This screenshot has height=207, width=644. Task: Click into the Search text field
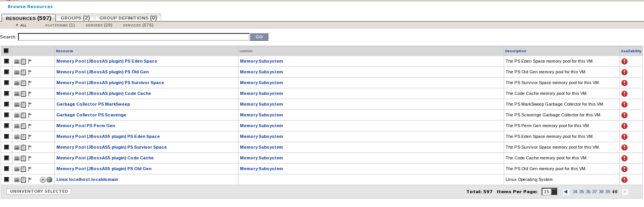click(x=134, y=37)
